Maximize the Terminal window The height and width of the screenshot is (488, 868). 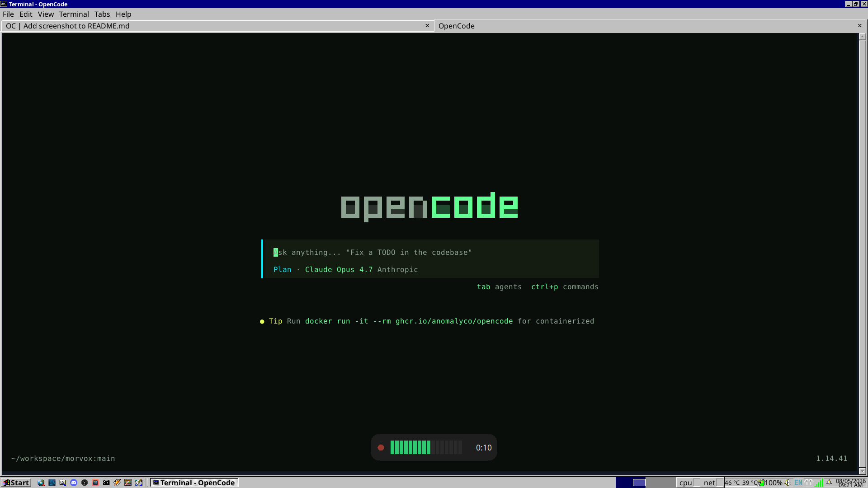pos(856,4)
